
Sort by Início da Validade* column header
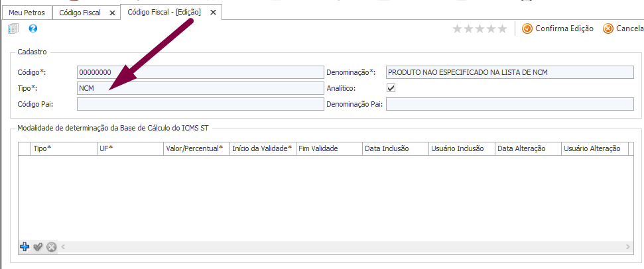click(x=263, y=149)
